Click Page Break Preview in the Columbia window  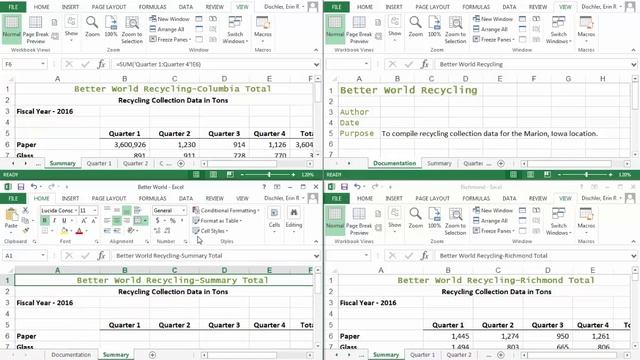pos(36,30)
